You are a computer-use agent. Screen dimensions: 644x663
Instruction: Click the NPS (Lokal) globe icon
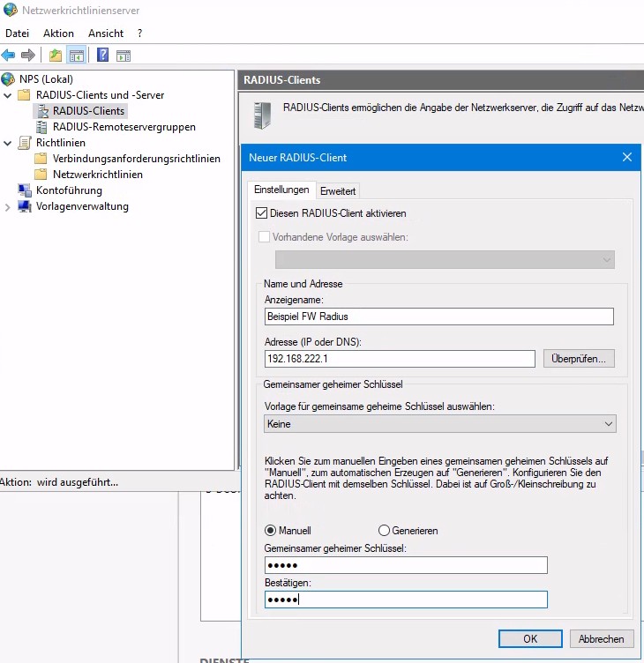[x=8, y=79]
